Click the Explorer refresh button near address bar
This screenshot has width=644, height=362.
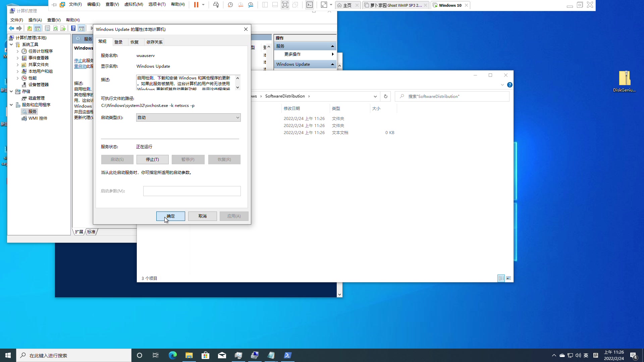pos(386,97)
